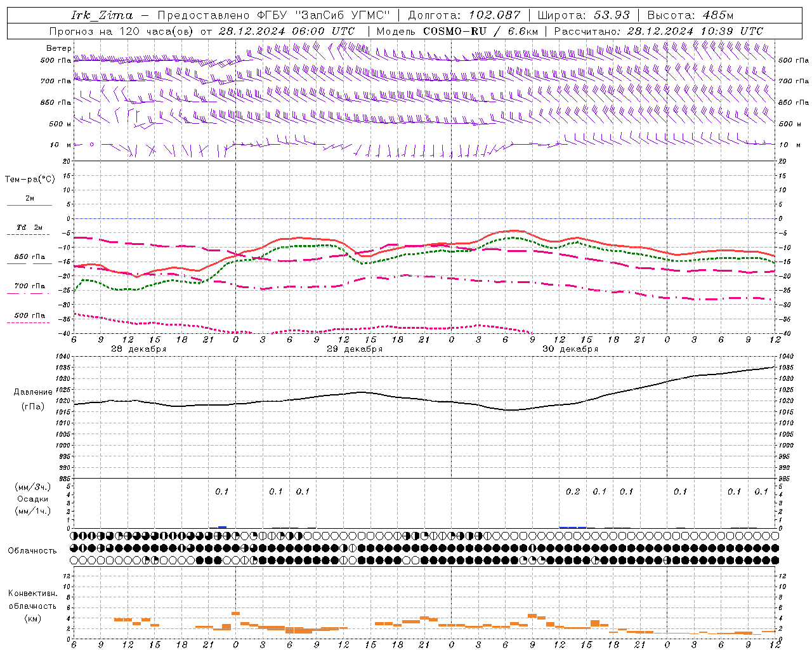Click the '500 гПа' temperature legend entry

point(29,315)
